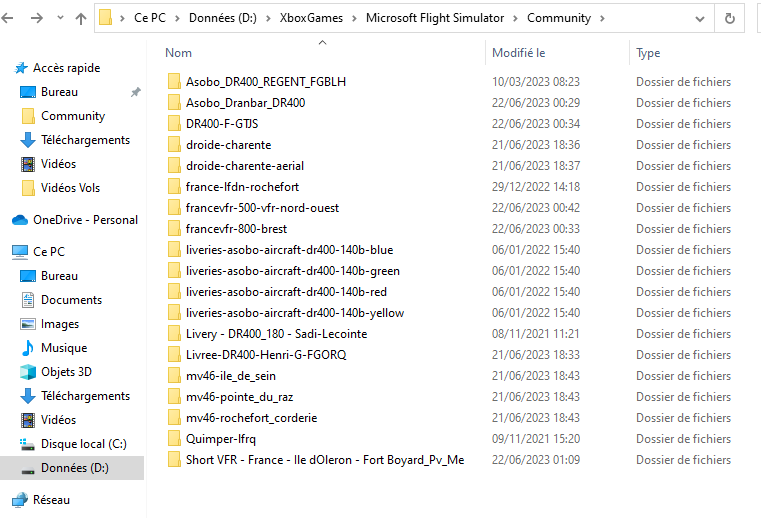Viewport: 761px width, 518px height.
Task: Open Vidéos under Ce PC
Action: point(58,419)
